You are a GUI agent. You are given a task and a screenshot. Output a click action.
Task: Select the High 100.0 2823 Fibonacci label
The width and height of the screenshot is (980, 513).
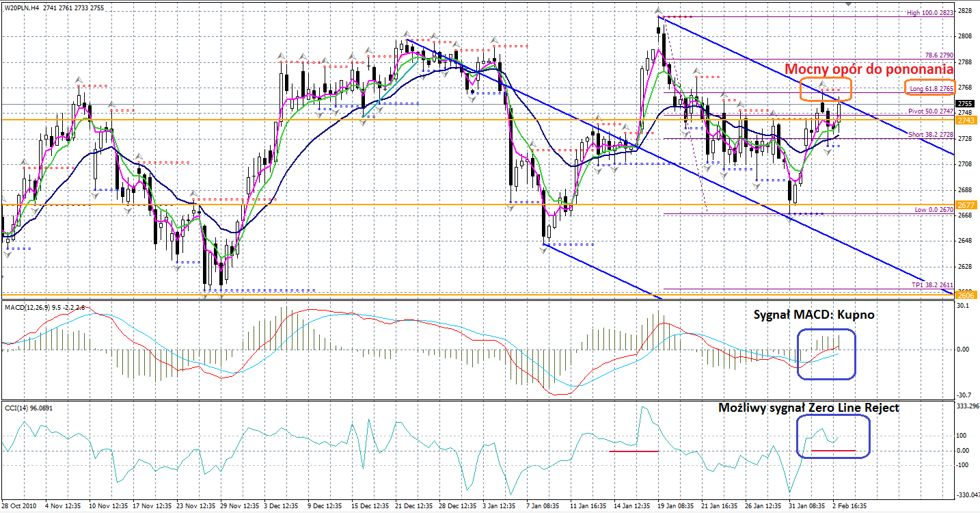tap(930, 13)
